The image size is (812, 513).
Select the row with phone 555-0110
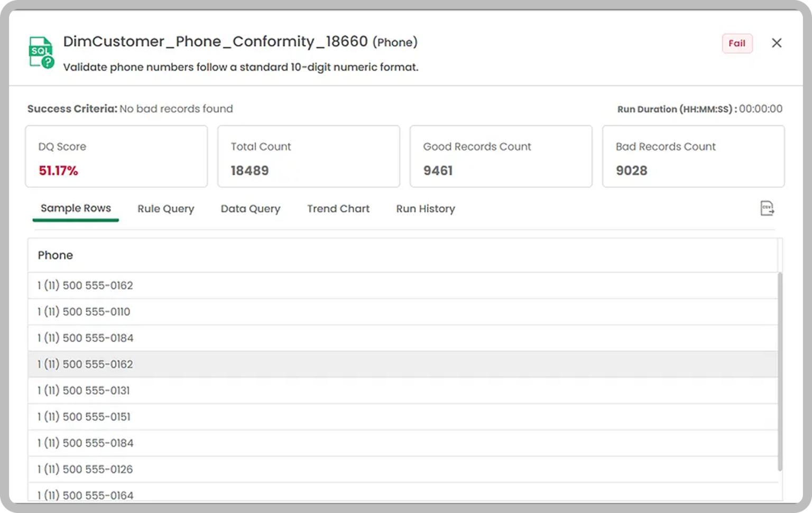coord(403,312)
